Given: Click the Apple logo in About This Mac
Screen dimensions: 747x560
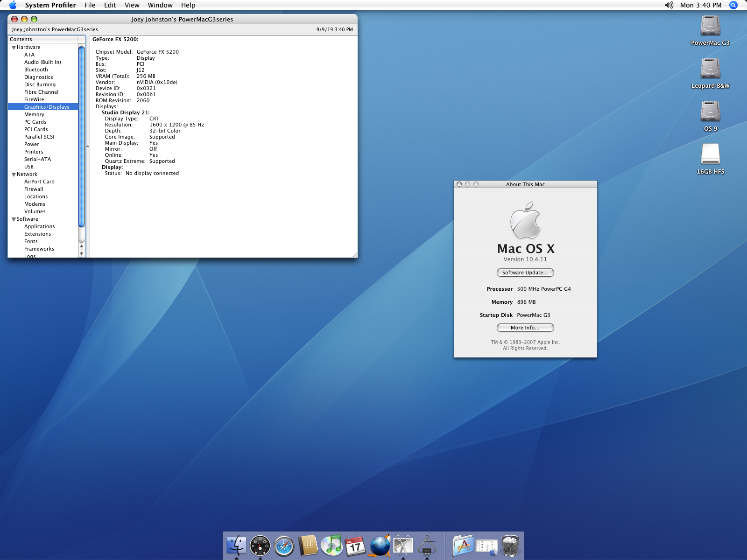Looking at the screenshot, I should pos(525,220).
